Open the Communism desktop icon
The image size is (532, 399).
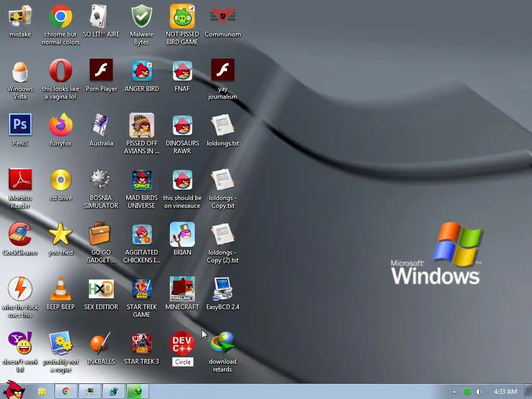[222, 16]
